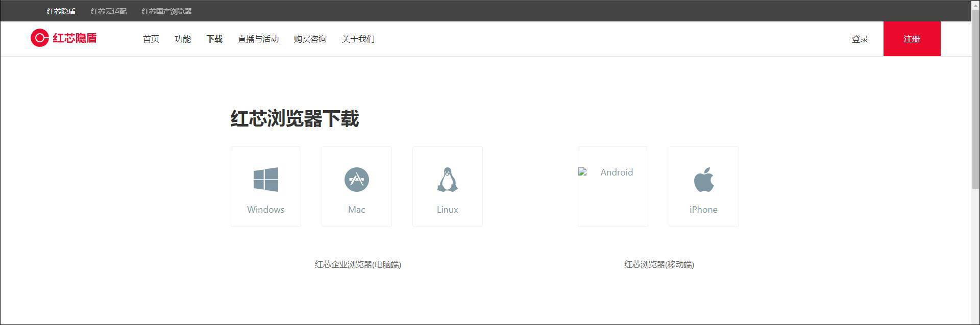Click the 红芯隐盾 logo icon
Image resolution: width=980 pixels, height=325 pixels.
point(39,38)
